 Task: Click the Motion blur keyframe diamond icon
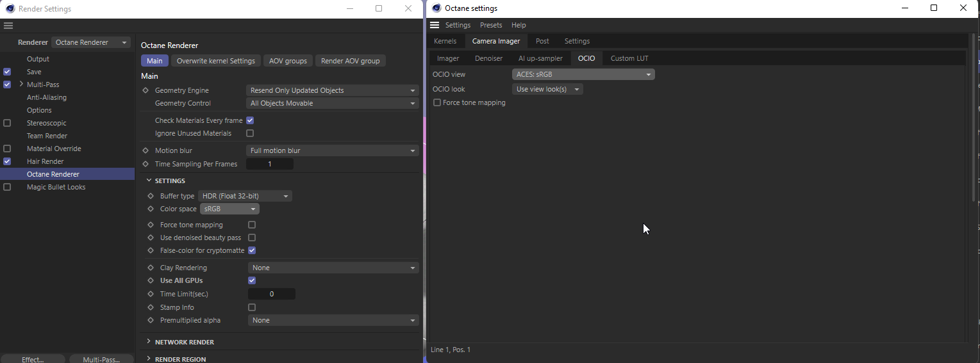coord(145,150)
